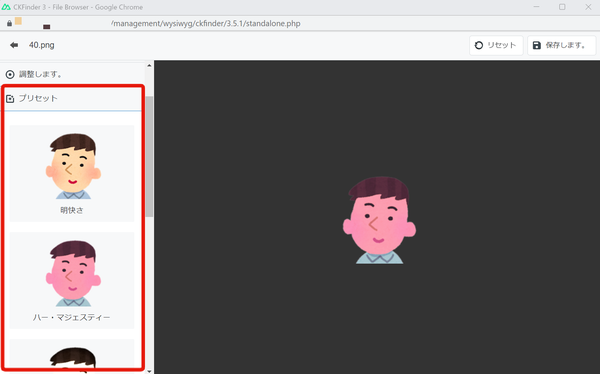600x374 pixels.
Task: Maximize the Chrome window
Action: pyautogui.click(x=562, y=7)
